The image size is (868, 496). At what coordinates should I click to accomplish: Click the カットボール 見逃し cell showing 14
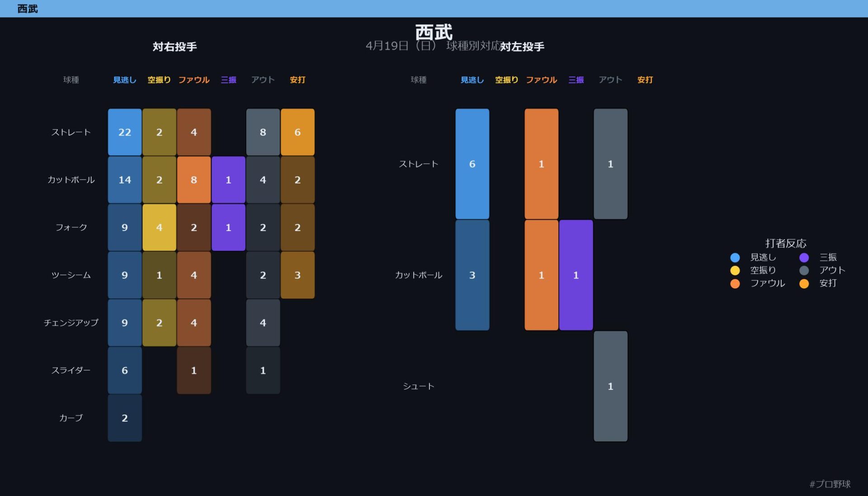pos(125,180)
